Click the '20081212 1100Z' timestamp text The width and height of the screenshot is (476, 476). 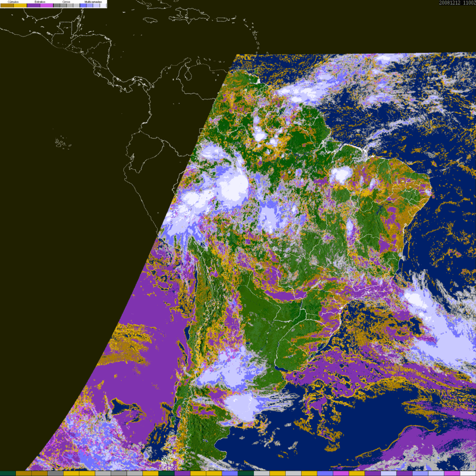tap(457, 3)
